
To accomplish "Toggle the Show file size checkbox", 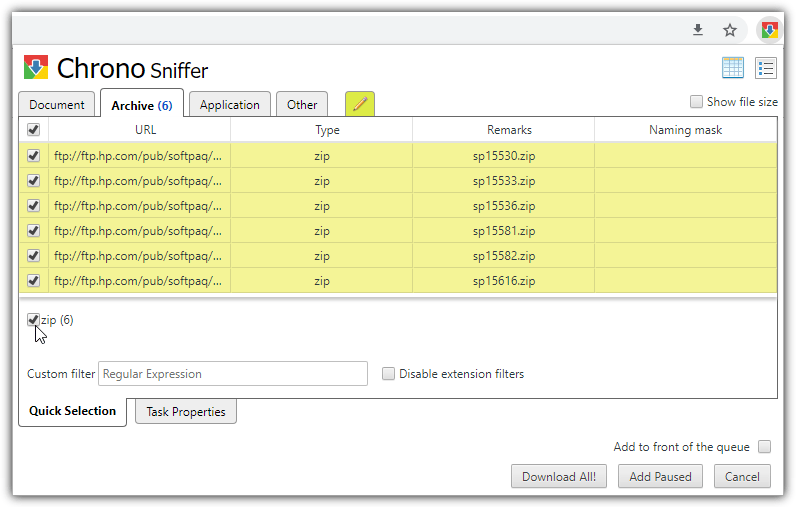I will 696,102.
